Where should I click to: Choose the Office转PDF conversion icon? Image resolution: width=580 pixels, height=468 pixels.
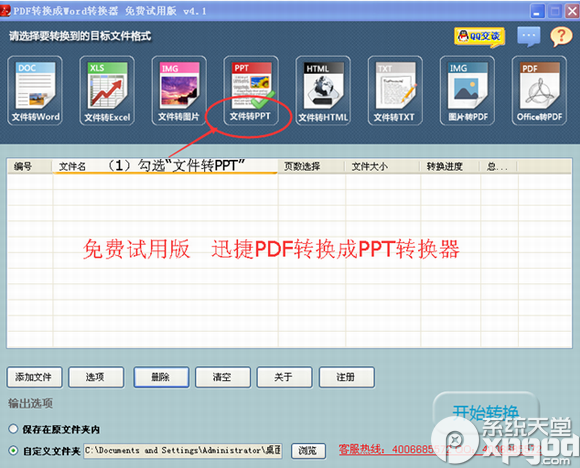pyautogui.click(x=539, y=91)
